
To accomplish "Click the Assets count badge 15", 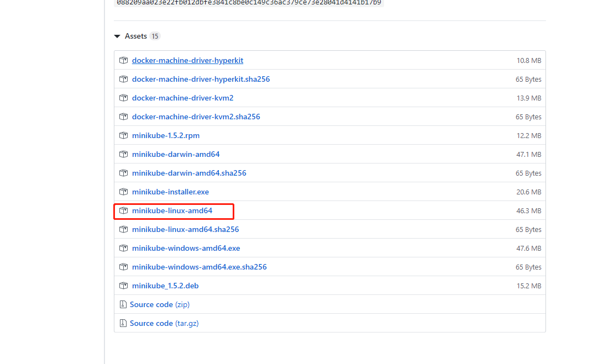I will [155, 36].
